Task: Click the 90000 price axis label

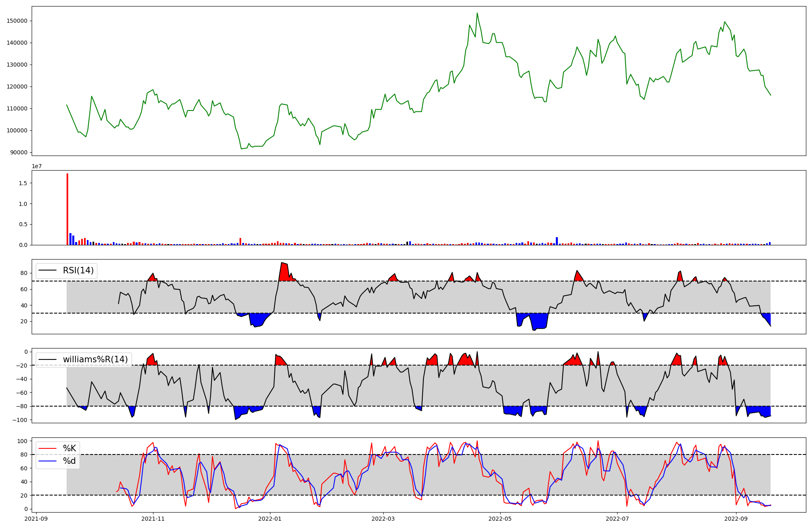Action: point(19,152)
